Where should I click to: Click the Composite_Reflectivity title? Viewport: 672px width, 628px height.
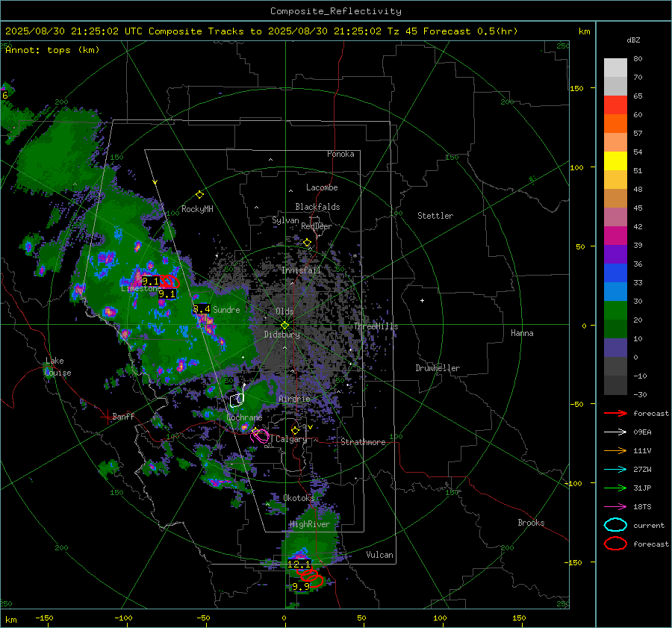point(336,11)
